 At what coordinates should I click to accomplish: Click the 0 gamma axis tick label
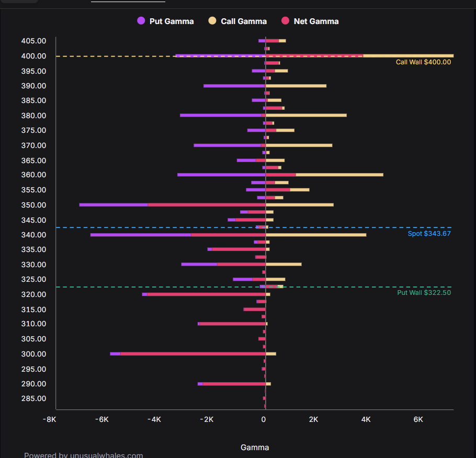click(x=264, y=419)
